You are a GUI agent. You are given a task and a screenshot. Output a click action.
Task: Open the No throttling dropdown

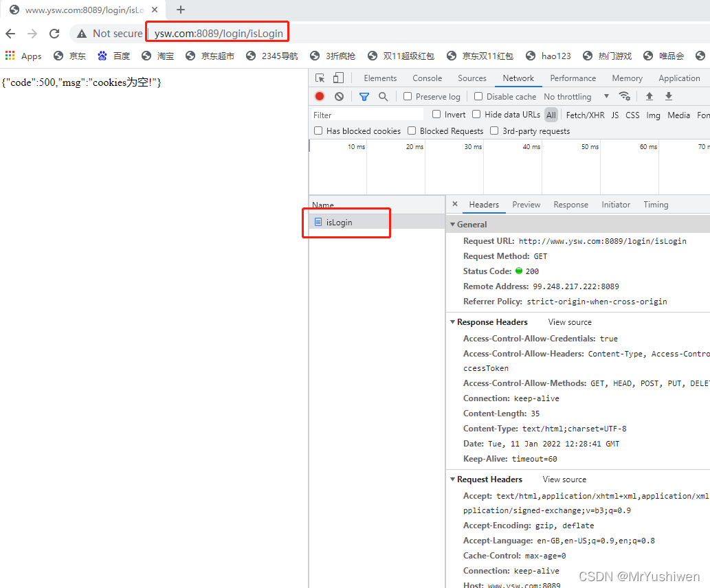click(x=576, y=96)
